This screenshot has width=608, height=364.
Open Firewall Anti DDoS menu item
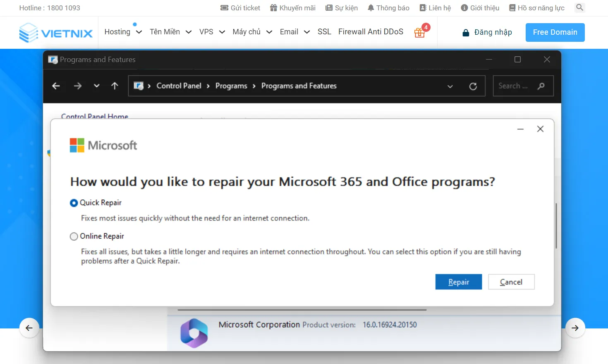point(371,32)
